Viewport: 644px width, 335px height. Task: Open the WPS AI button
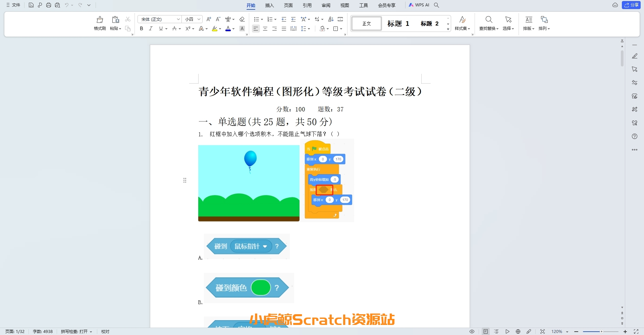(419, 5)
